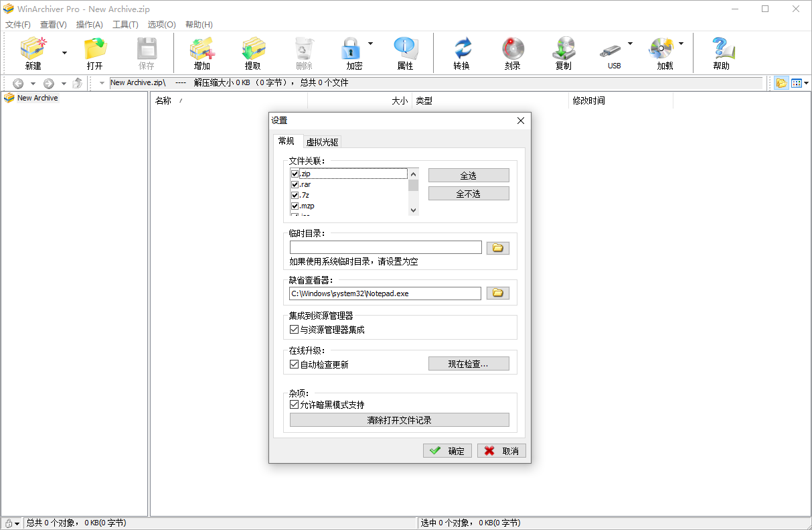Click inside the 缺省查看器 path field

(x=385, y=293)
